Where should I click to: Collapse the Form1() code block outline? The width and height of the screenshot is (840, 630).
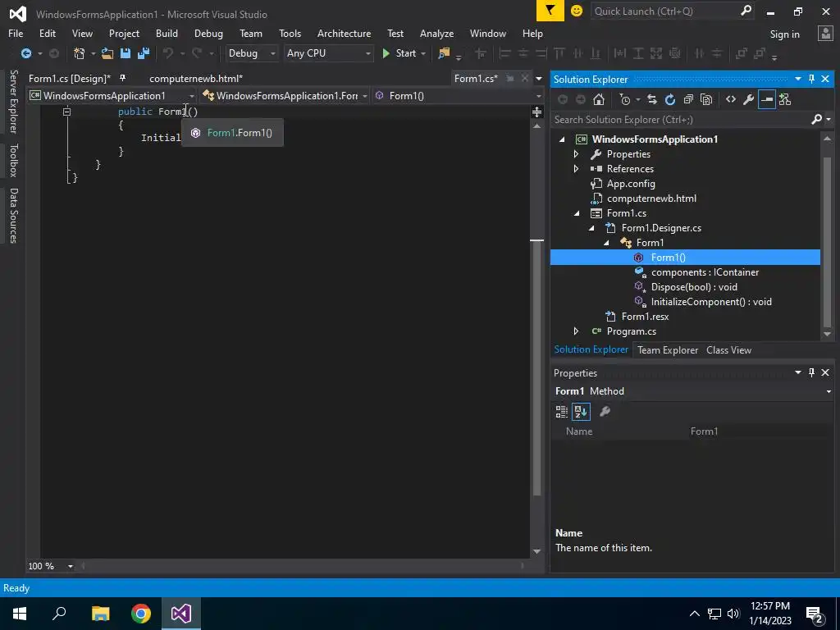(x=66, y=112)
